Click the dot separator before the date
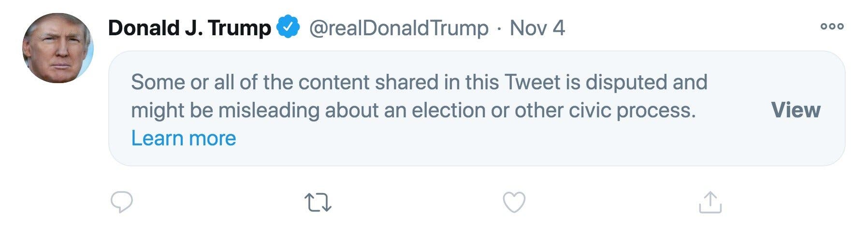Viewport: 868px width, 227px height. pos(499,28)
